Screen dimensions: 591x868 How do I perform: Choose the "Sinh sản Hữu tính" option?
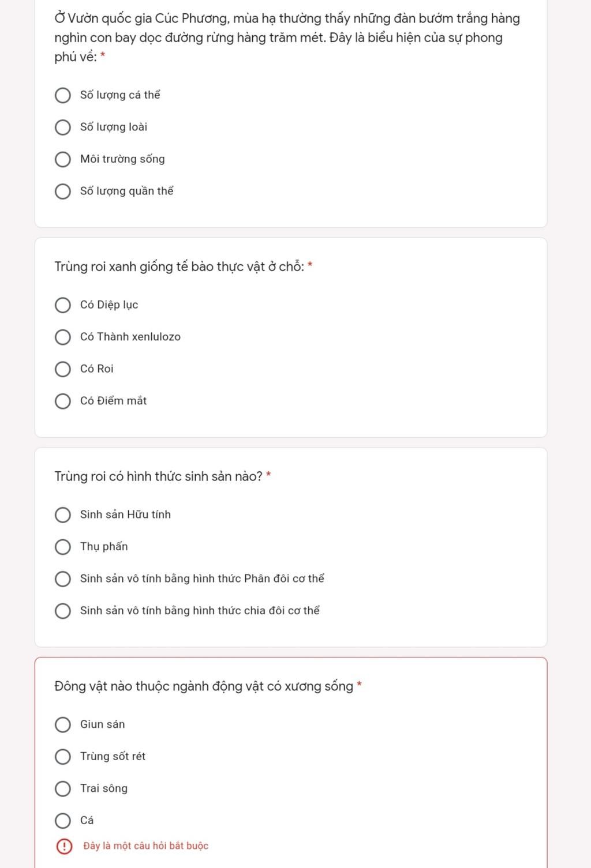coord(62,514)
